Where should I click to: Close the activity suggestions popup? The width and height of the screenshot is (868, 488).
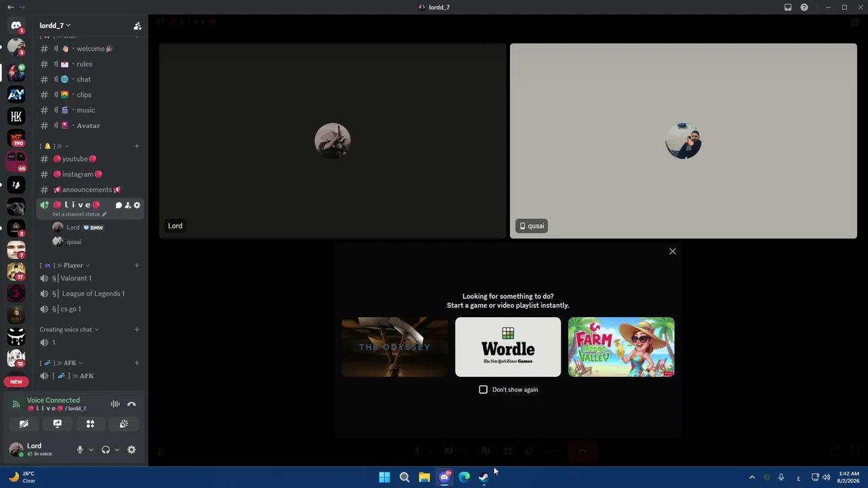point(673,251)
